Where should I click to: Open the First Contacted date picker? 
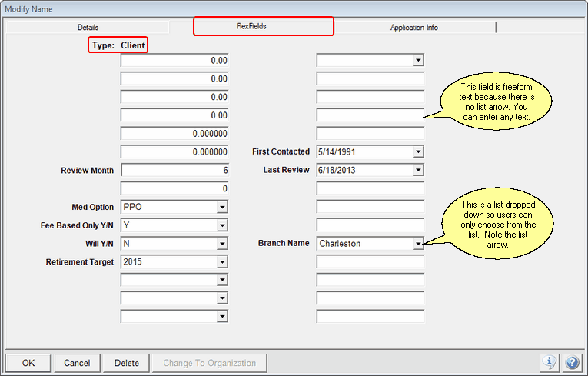coord(417,152)
